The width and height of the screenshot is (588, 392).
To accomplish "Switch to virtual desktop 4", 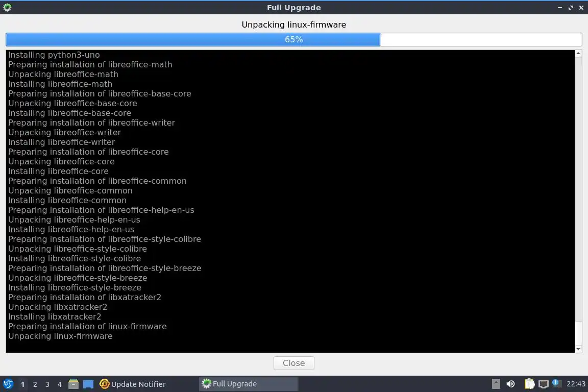I will (60, 384).
